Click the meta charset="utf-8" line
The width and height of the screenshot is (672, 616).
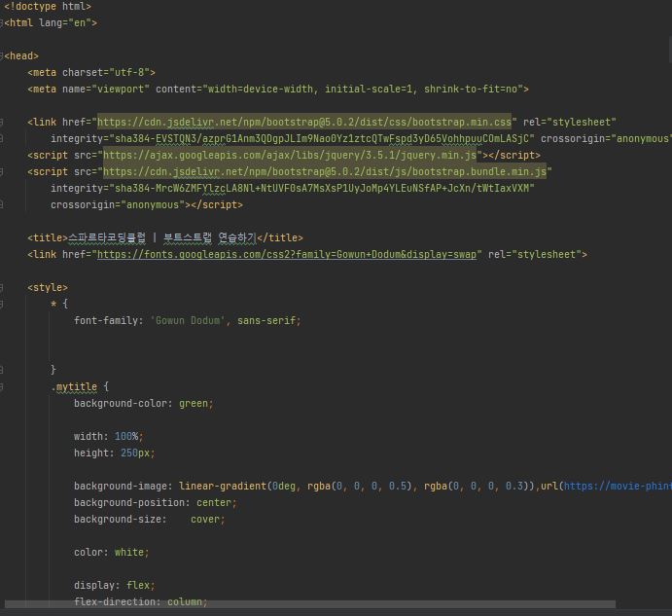coord(91,72)
